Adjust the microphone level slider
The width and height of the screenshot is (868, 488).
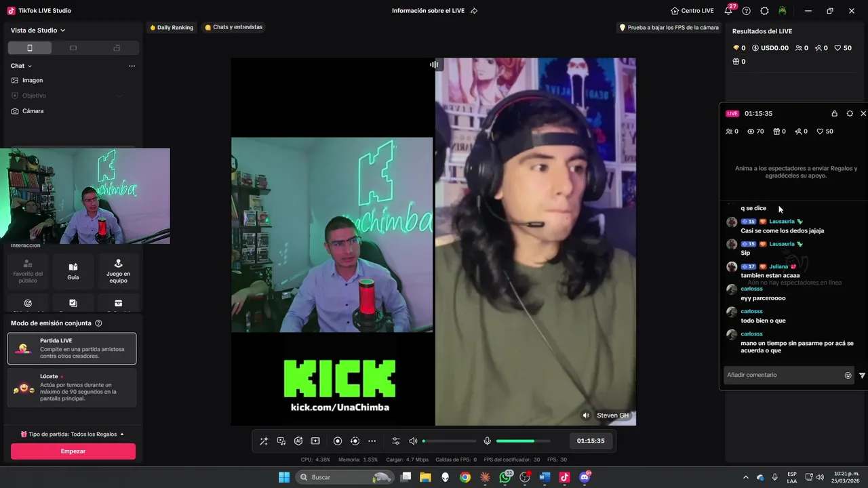click(x=524, y=441)
